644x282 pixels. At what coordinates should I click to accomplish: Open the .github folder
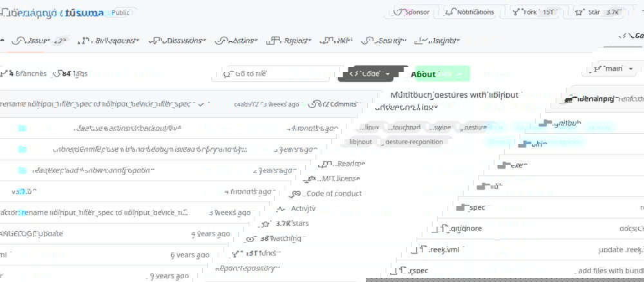point(566,123)
